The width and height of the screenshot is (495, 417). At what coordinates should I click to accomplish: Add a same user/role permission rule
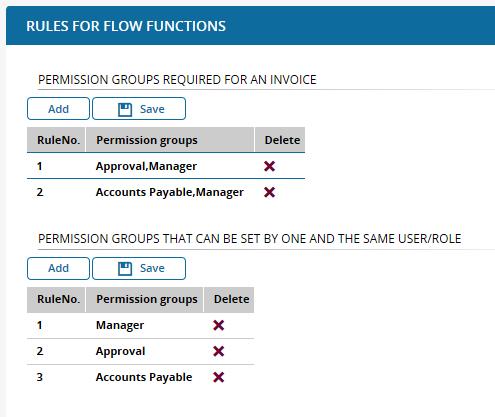coord(58,268)
